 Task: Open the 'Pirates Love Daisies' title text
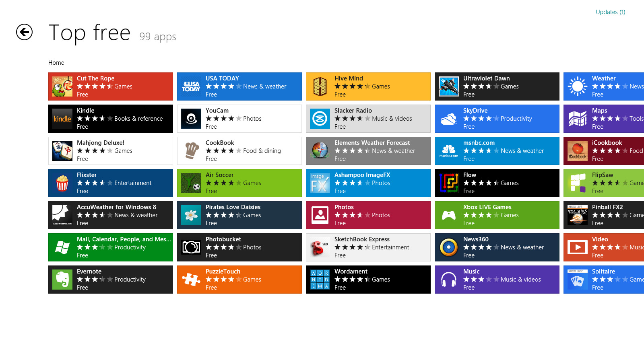(x=233, y=207)
